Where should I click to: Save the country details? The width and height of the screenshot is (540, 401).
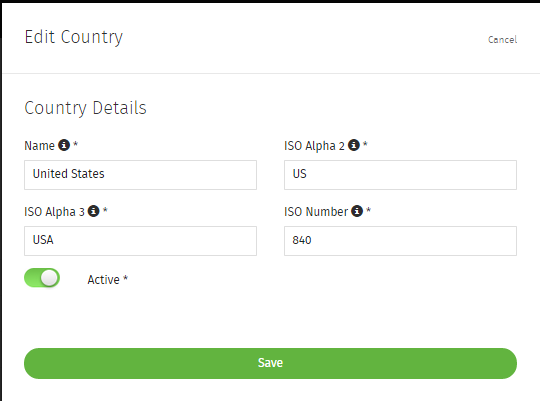[x=270, y=363]
